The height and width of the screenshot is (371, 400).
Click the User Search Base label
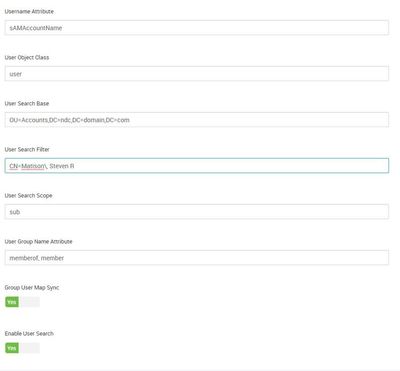[x=27, y=103]
